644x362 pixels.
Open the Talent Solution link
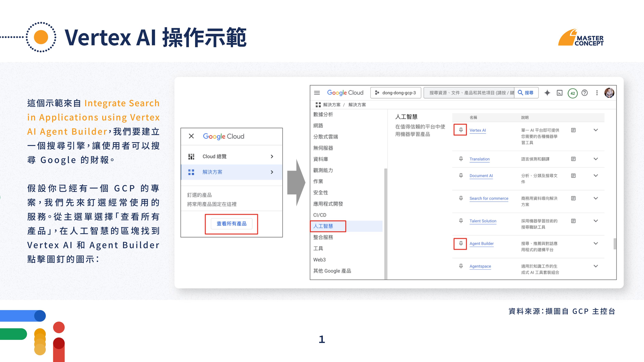point(483,221)
